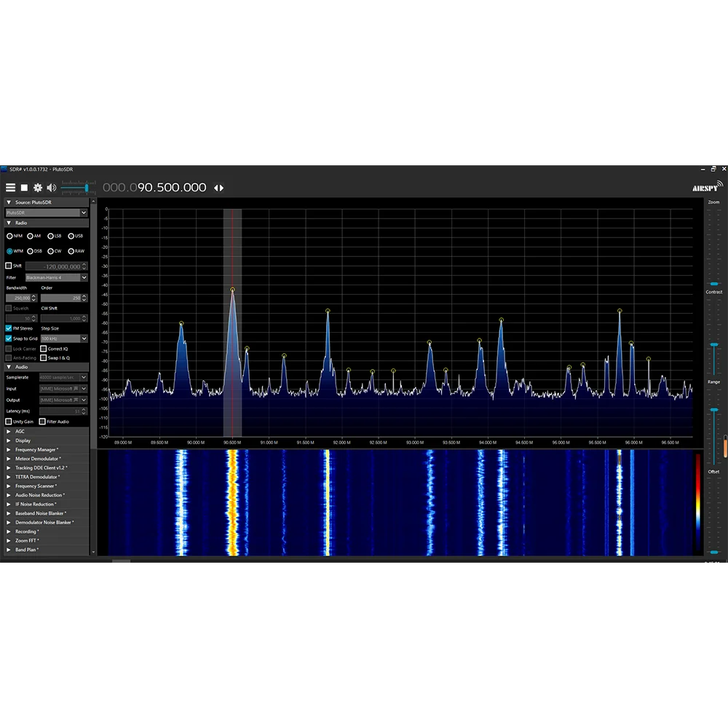
Task: Click the signal peak marker at 90.500 M
Action: click(x=233, y=290)
